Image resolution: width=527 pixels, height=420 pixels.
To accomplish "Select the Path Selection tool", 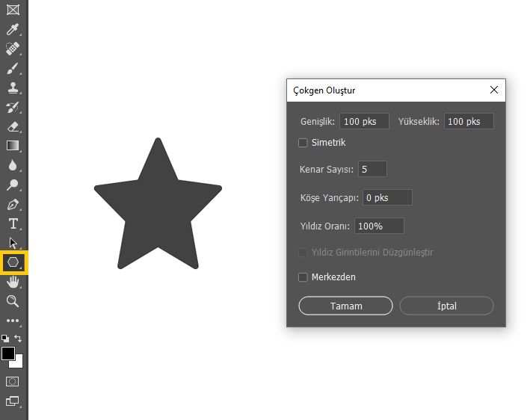I will 13,243.
